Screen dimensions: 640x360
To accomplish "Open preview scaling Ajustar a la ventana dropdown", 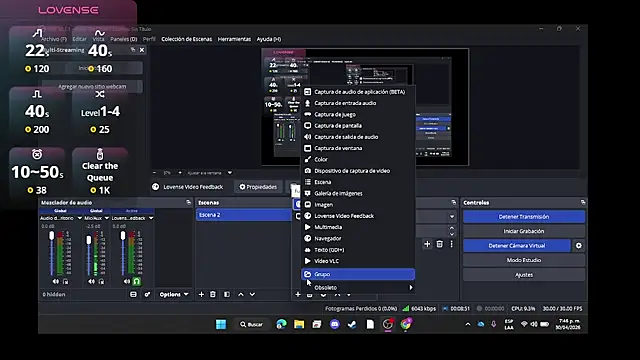I will 209,173.
